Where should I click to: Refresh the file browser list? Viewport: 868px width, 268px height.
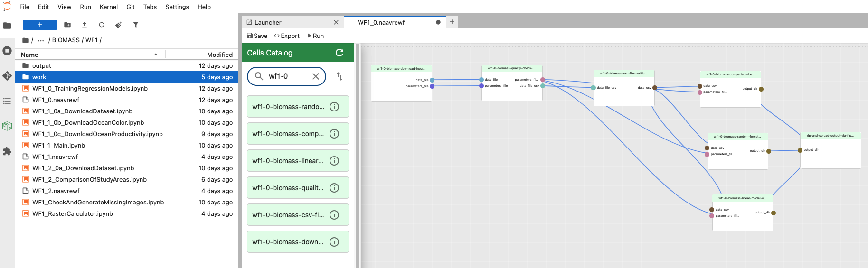tap(102, 25)
